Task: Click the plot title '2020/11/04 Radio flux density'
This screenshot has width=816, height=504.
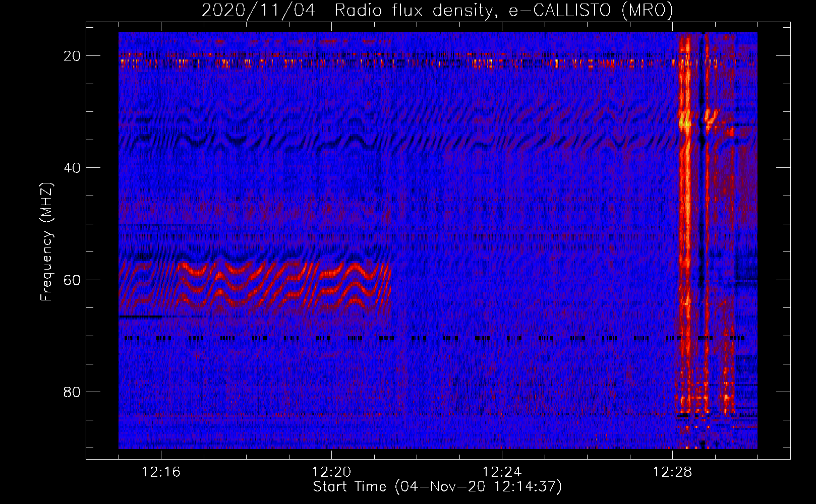Action: (437, 10)
